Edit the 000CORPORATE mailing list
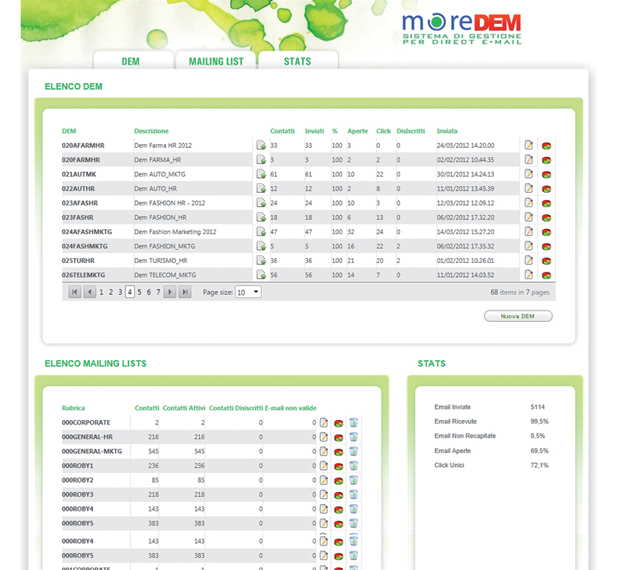The height and width of the screenshot is (570, 620). point(324,423)
